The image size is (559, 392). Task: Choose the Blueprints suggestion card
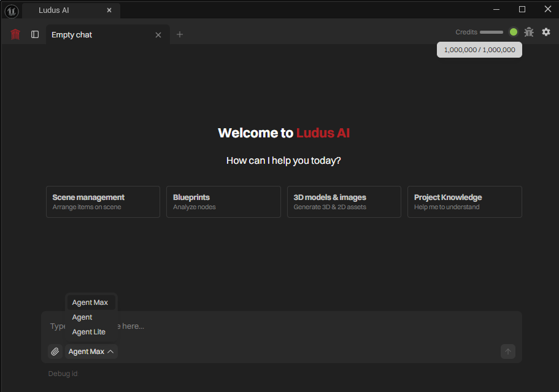coord(223,202)
